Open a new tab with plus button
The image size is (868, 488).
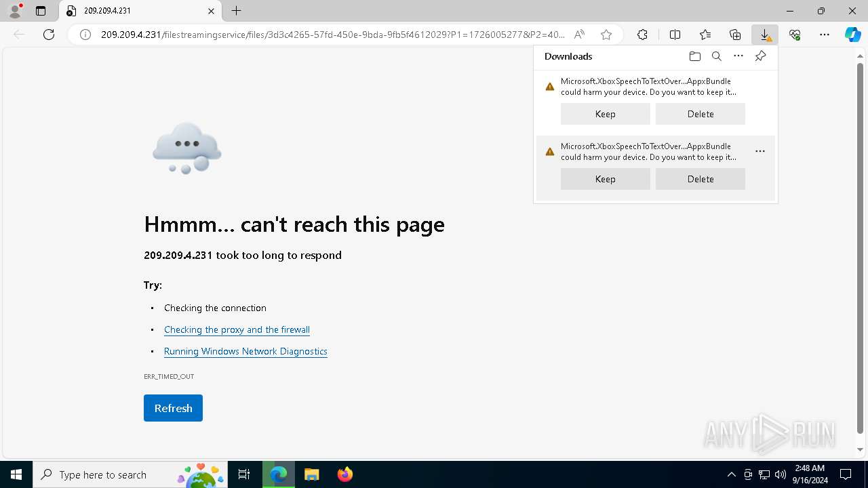coord(236,11)
